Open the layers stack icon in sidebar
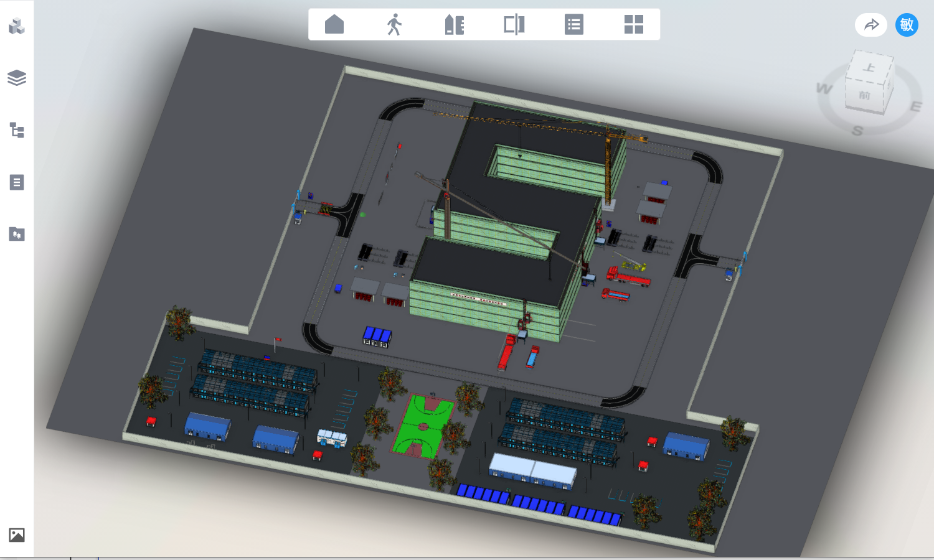 (x=17, y=78)
